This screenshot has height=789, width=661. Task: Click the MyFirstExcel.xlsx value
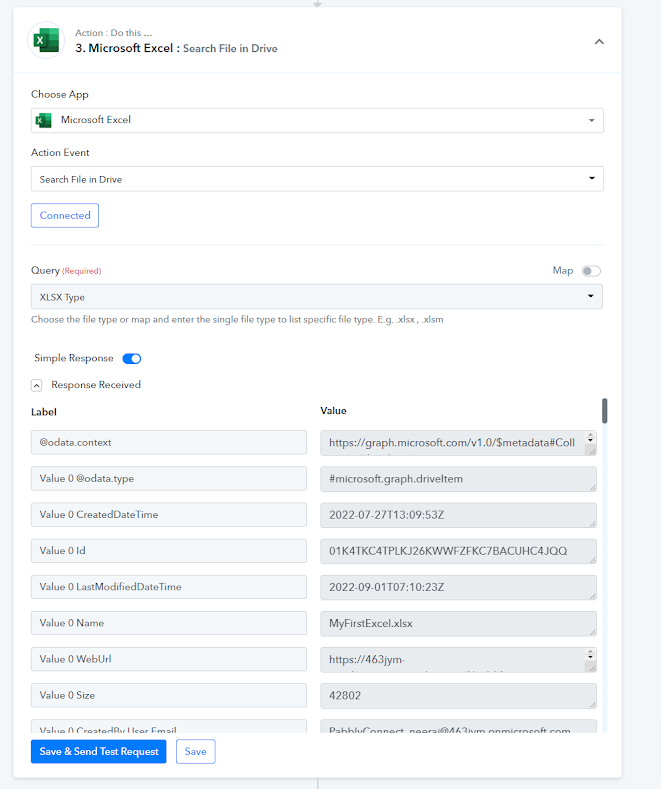click(458, 624)
